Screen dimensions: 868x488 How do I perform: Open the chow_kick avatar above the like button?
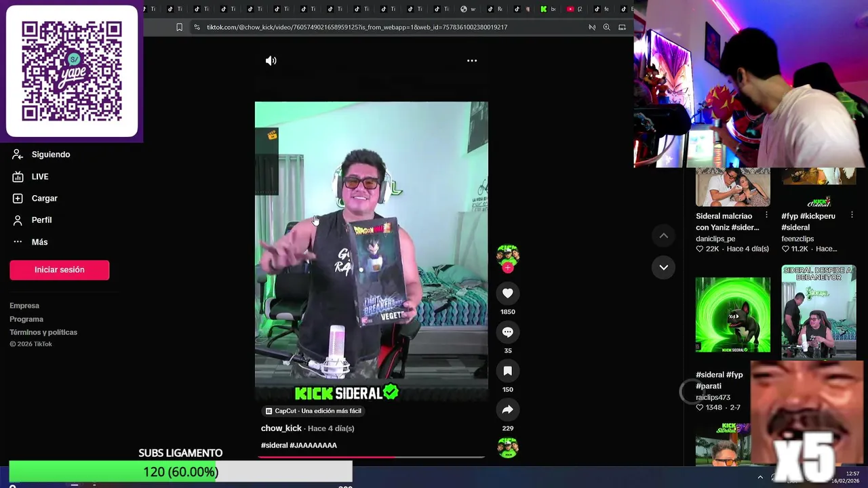click(x=508, y=255)
